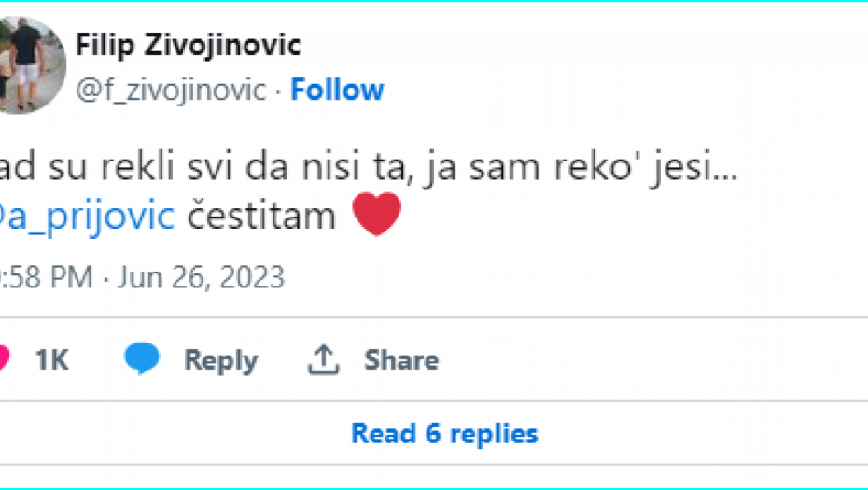Click the red heart emoji in the tweet

[x=376, y=217]
